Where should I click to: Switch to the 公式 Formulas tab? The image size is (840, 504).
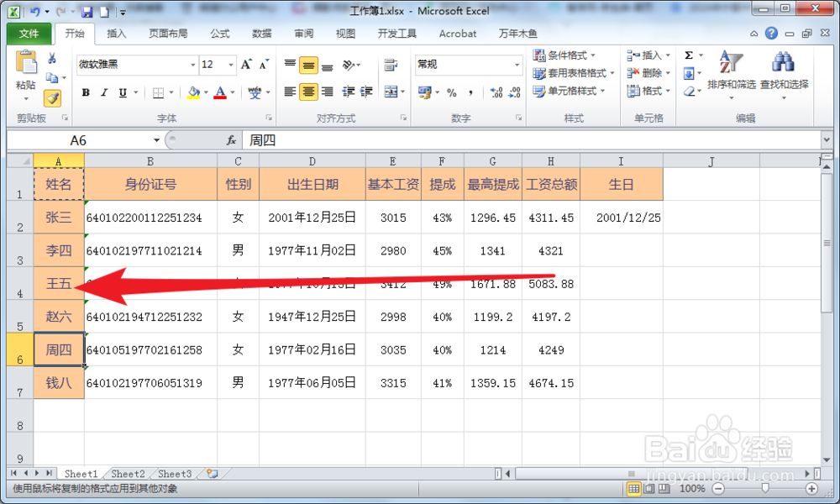[219, 34]
